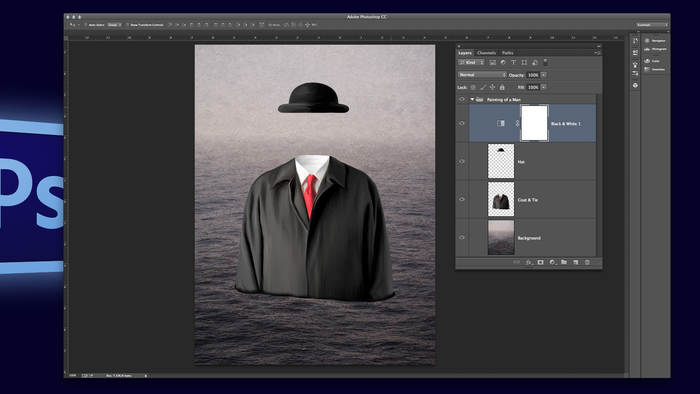Click Link layers icon at panel bottom
This screenshot has width=700, height=394.
tap(517, 262)
